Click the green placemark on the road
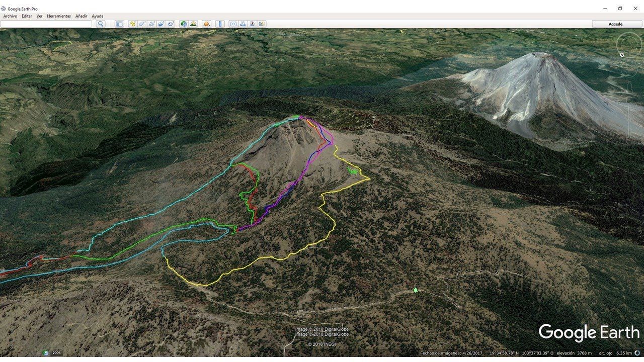This screenshot has width=644, height=362. coord(416,290)
